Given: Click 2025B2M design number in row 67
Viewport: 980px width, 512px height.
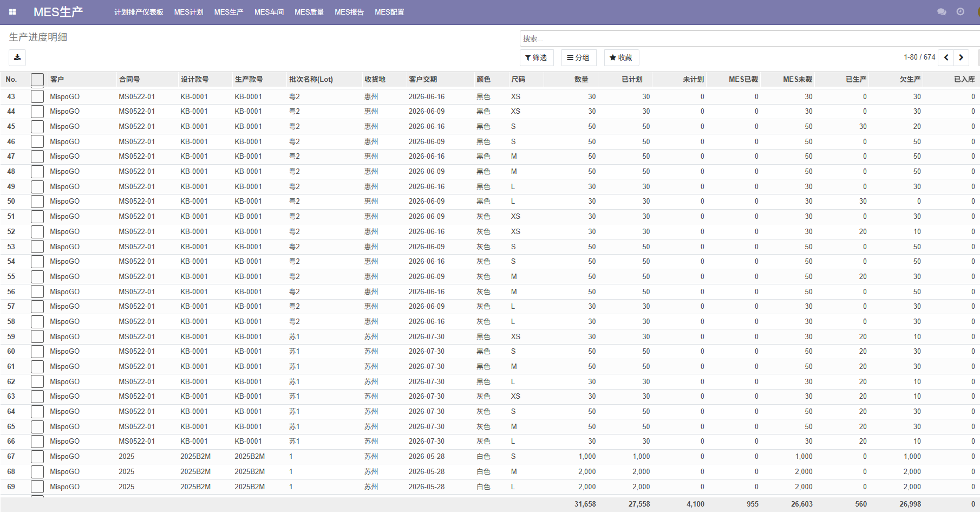Looking at the screenshot, I should 195,457.
